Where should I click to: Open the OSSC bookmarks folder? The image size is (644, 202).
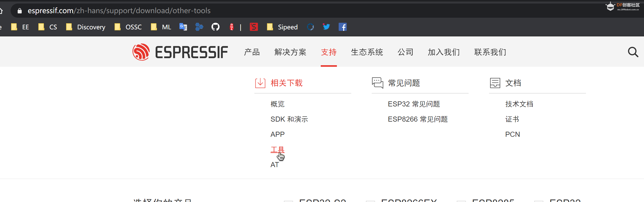(x=128, y=27)
